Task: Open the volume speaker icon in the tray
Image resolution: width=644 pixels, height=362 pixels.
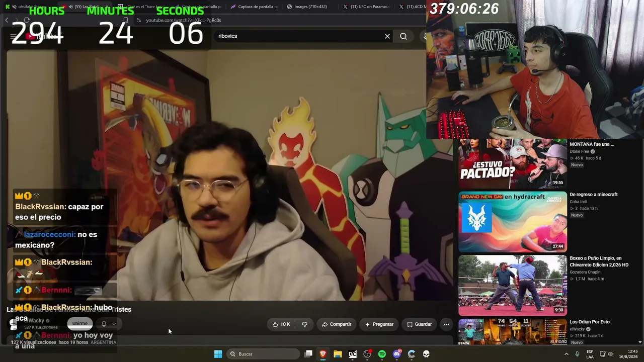Action: coord(610,354)
